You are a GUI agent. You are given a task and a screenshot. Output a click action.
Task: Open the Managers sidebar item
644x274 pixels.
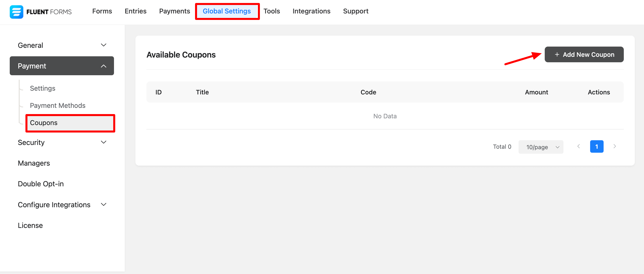click(34, 163)
